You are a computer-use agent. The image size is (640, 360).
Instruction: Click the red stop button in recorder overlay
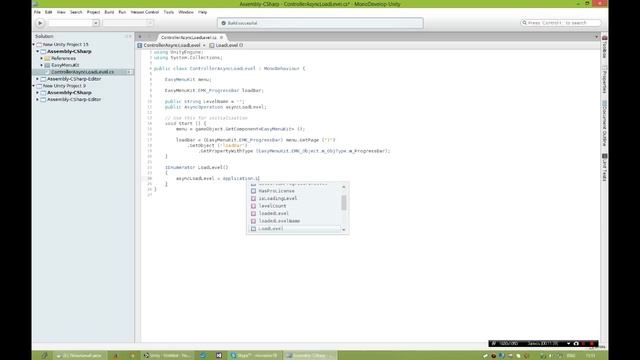[x=591, y=344]
